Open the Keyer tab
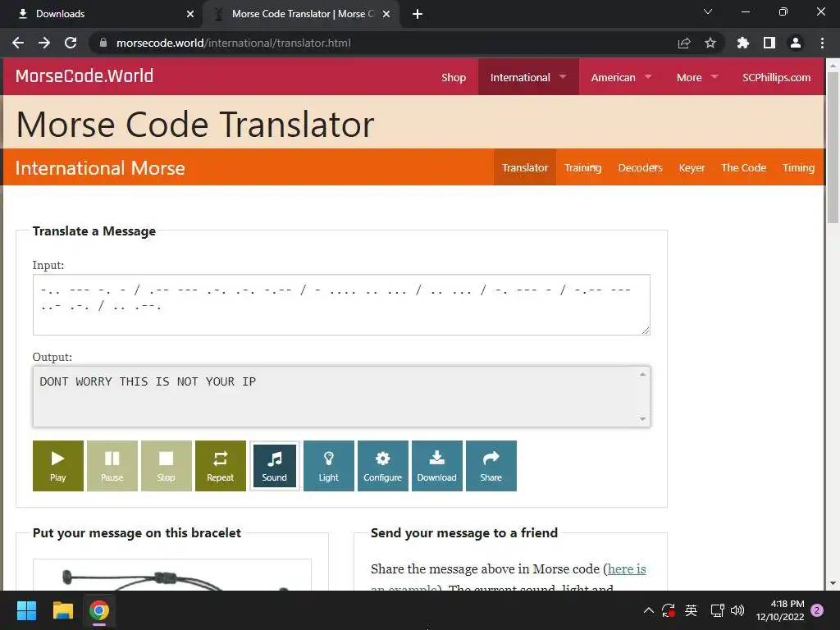This screenshot has height=630, width=840. [x=692, y=167]
